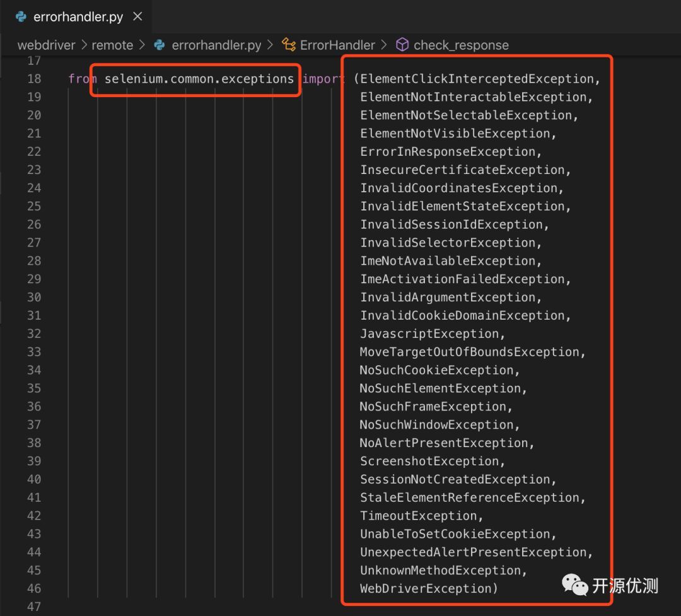The image size is (681, 616).
Task: Open the webdriver breadcrumb segment
Action: pos(46,45)
